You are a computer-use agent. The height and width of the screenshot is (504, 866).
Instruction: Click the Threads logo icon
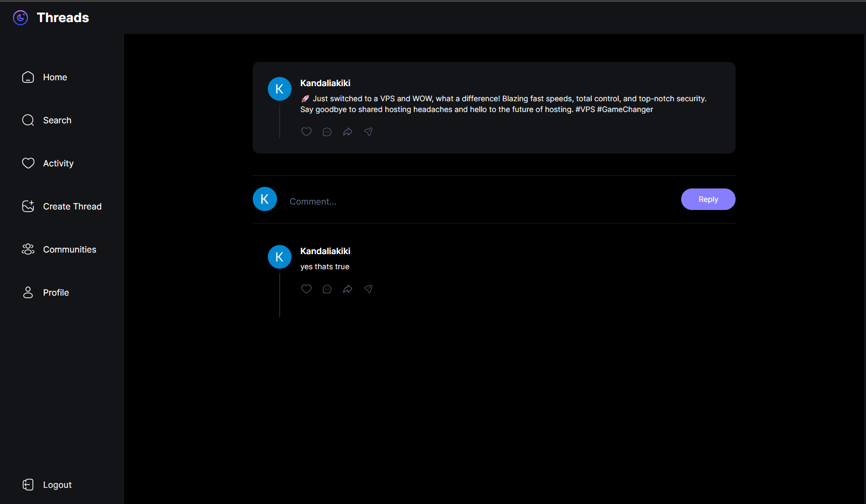(x=20, y=17)
